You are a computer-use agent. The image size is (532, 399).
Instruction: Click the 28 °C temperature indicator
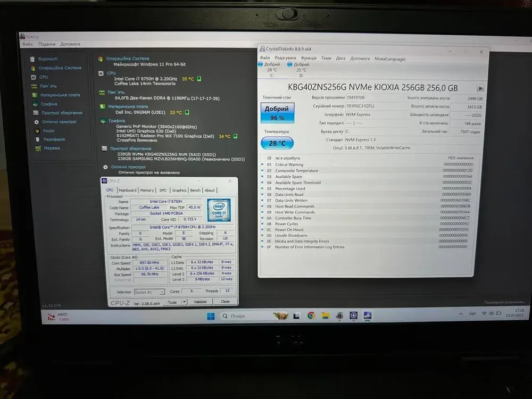coord(277,143)
